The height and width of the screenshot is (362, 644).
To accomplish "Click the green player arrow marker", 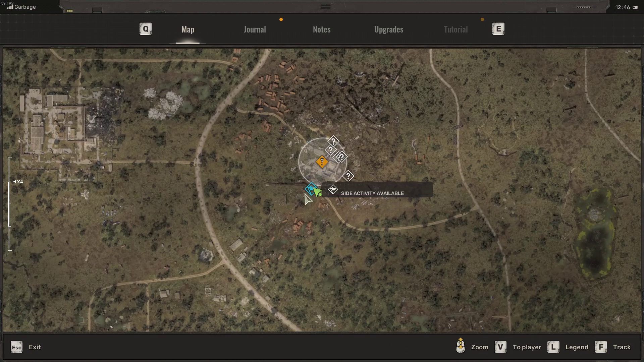I will 317,192.
